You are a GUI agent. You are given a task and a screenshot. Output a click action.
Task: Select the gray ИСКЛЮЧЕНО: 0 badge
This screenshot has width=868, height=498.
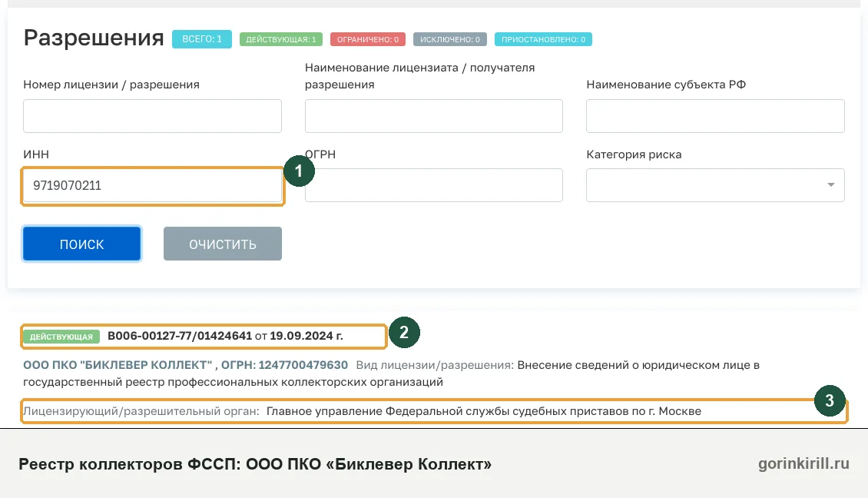coord(449,39)
